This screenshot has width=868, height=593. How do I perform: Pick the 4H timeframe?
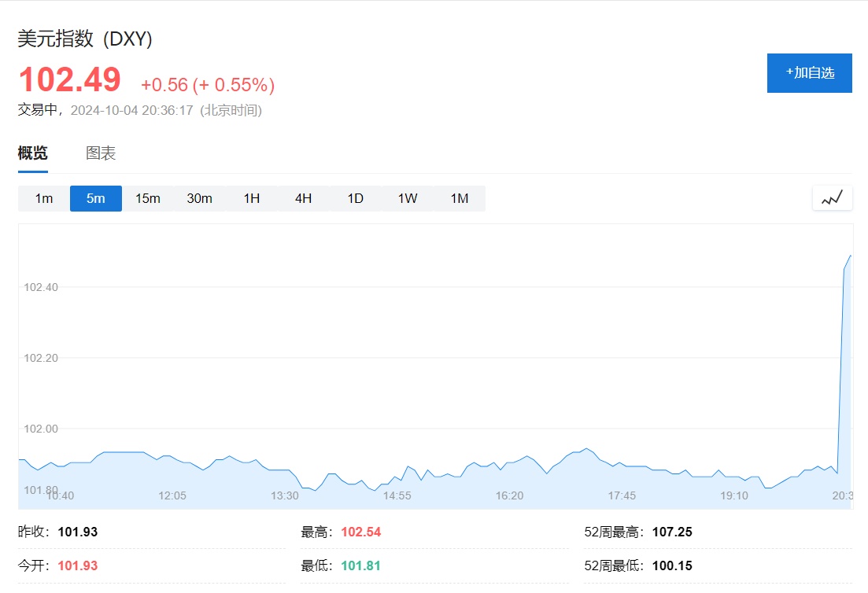coord(304,198)
